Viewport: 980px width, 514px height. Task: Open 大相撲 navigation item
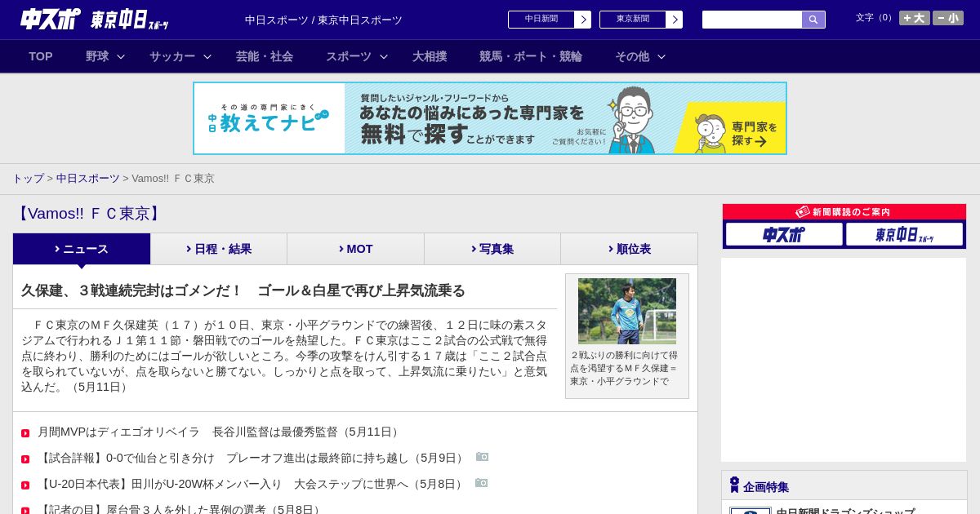click(430, 56)
